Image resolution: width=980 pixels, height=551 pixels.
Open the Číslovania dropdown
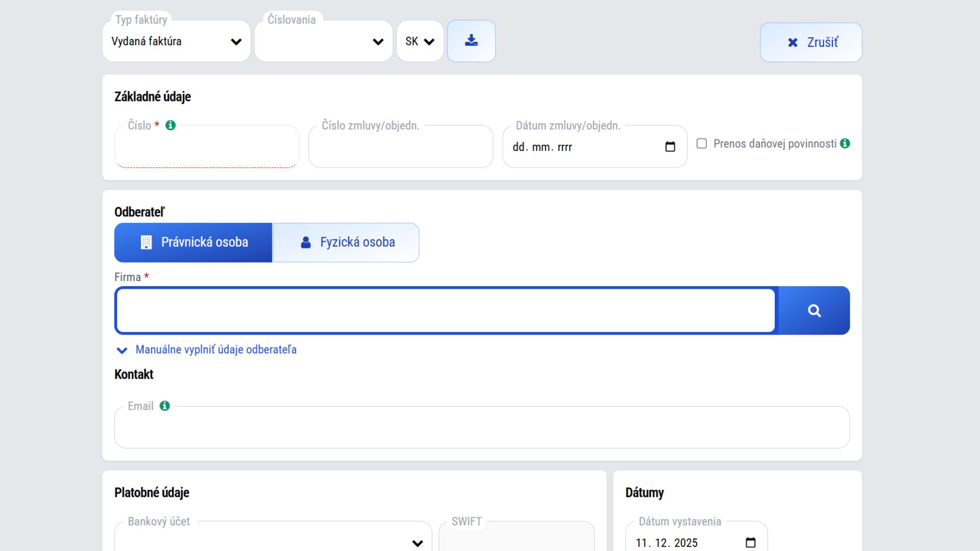(x=324, y=41)
